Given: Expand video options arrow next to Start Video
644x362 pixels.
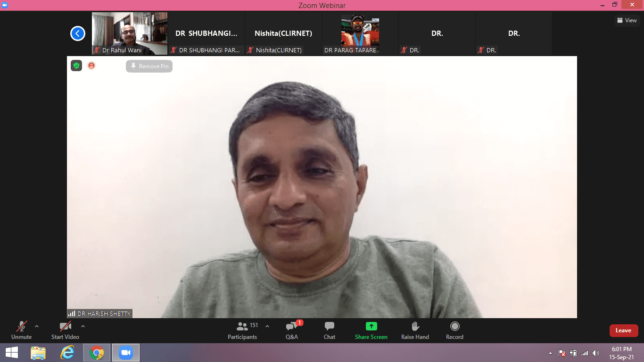Looking at the screenshot, I should tap(83, 326).
